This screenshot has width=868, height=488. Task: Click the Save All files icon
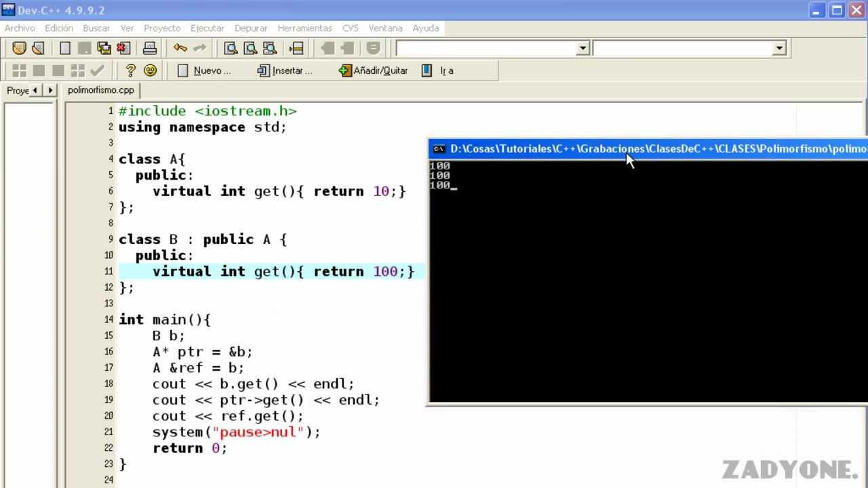click(104, 48)
